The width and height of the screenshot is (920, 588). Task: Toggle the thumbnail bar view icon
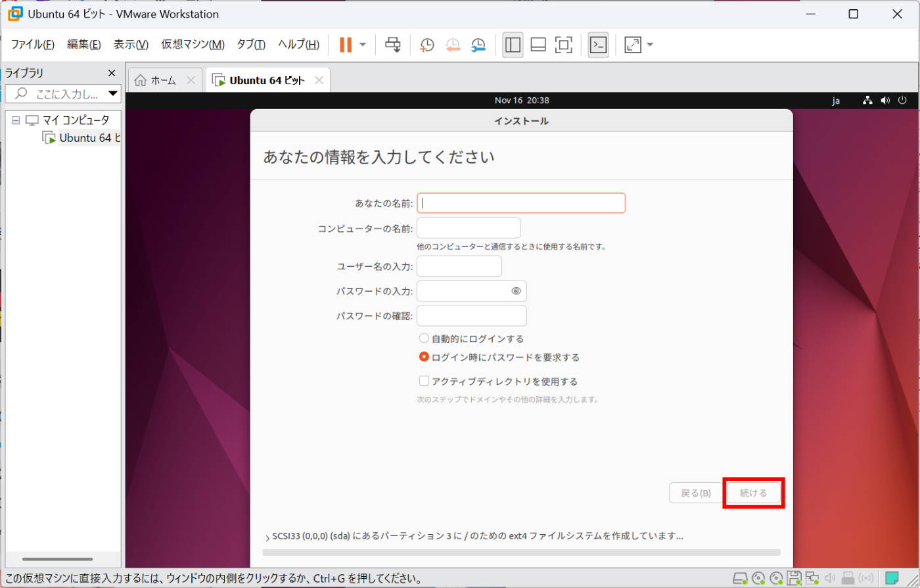click(538, 45)
